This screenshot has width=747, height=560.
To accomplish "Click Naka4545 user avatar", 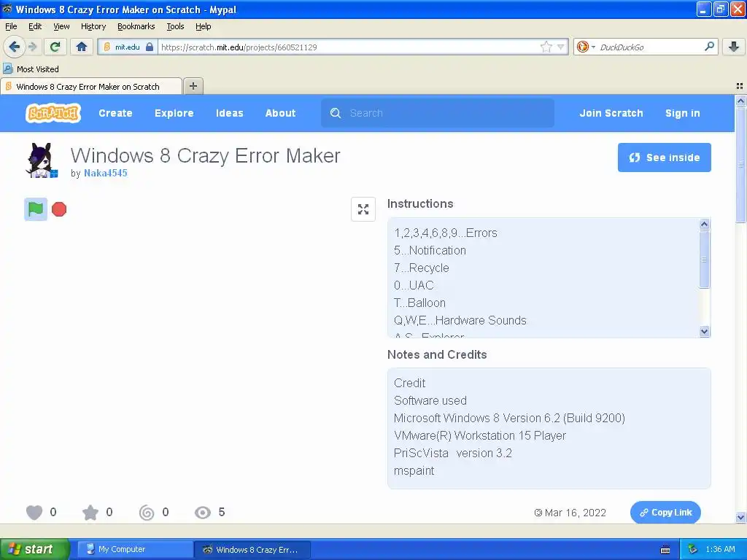I will pyautogui.click(x=42, y=160).
